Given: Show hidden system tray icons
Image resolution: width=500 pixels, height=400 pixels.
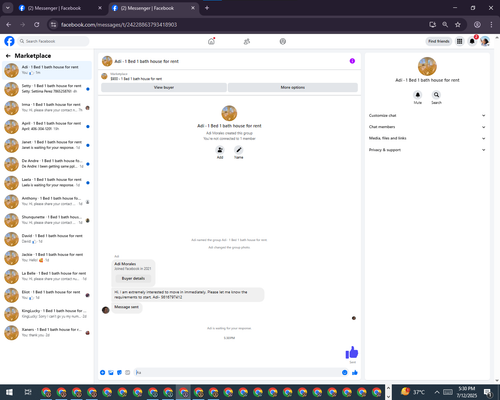Looking at the screenshot, I should 437,392.
